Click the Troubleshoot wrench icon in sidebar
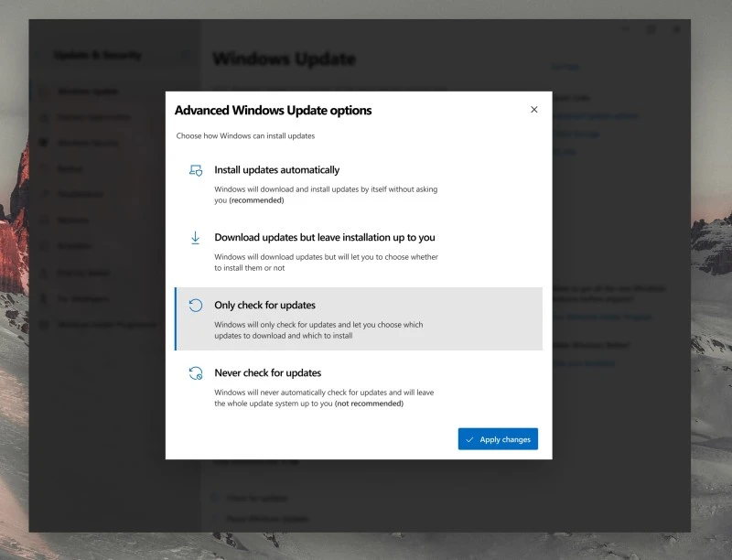 44,194
